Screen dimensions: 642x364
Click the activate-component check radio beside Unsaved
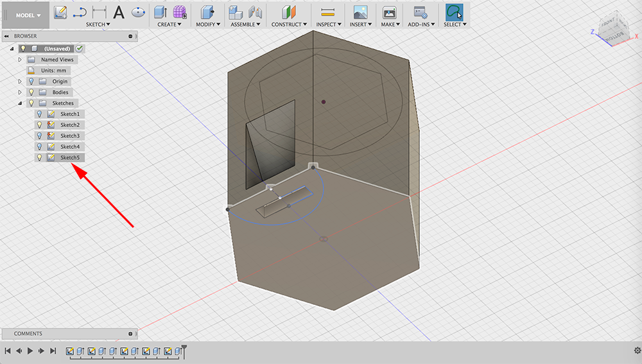(80, 48)
